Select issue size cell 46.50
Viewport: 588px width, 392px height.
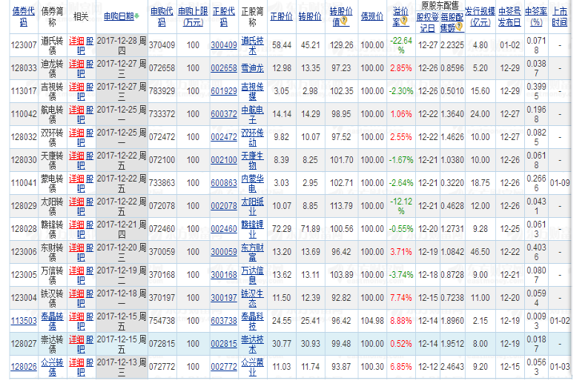[x=480, y=252]
